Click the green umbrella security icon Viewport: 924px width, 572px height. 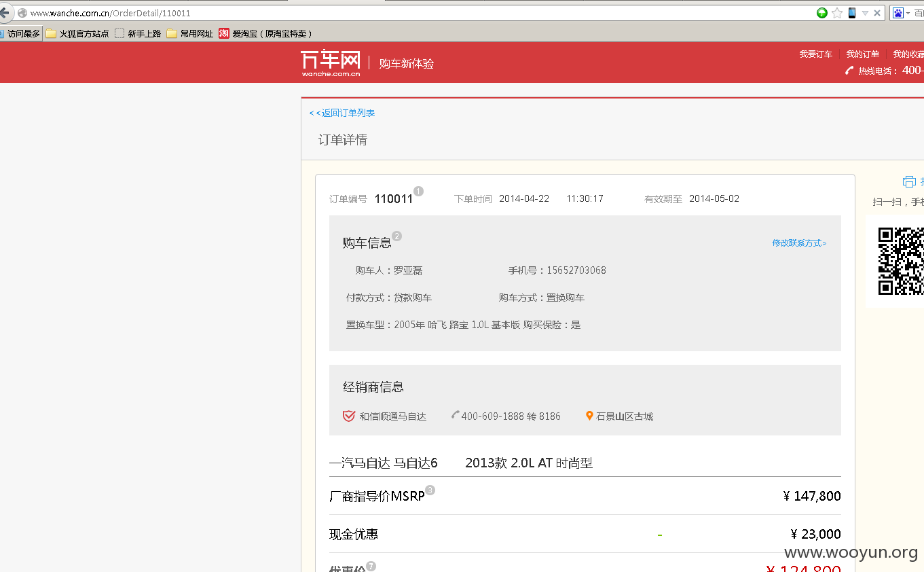[x=822, y=13]
